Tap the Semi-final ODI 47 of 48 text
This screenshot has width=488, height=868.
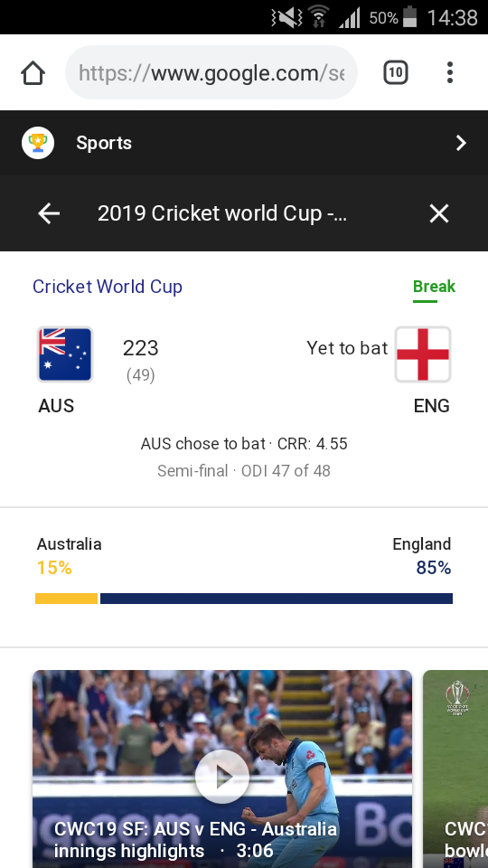[x=244, y=471]
